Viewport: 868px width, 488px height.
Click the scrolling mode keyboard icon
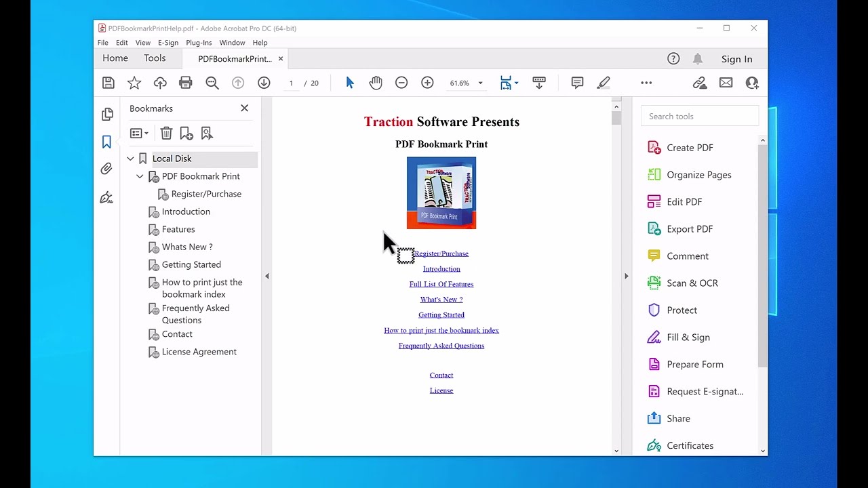coord(539,83)
